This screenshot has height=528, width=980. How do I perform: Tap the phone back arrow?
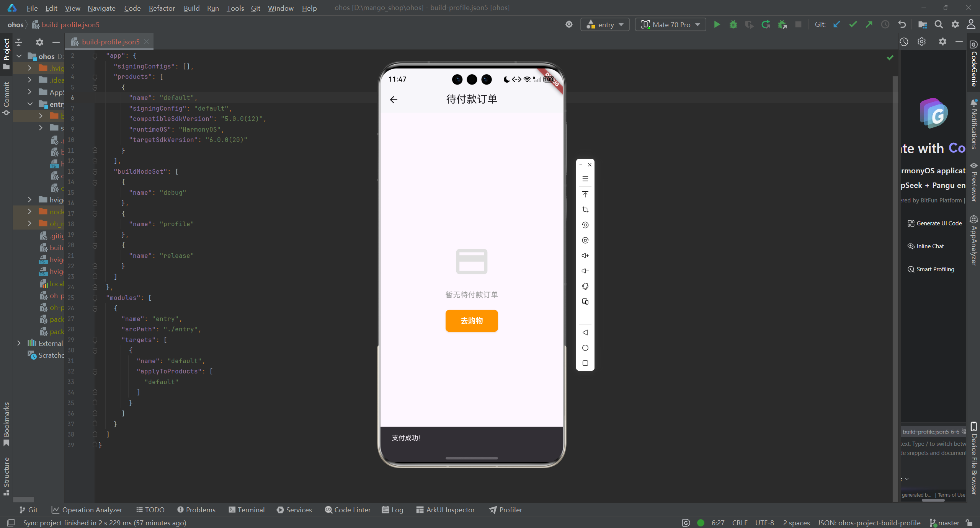(394, 100)
